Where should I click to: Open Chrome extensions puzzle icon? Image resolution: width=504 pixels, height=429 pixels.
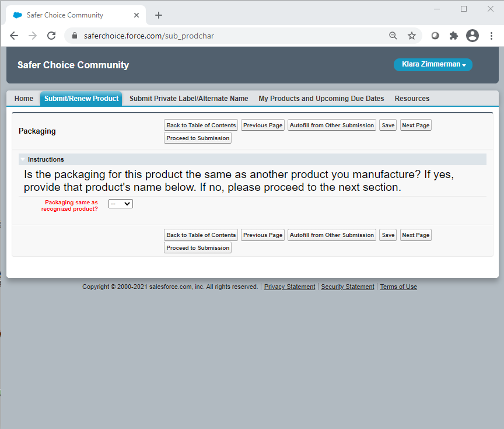[453, 36]
